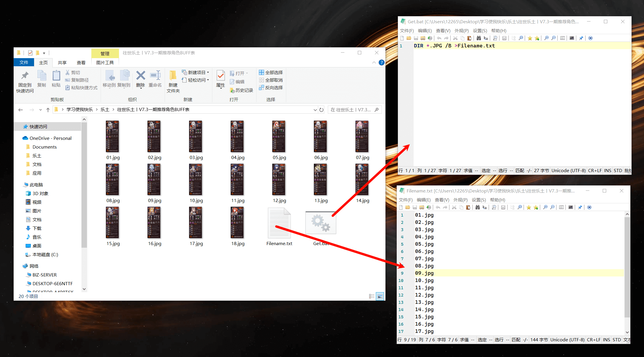Click Launch command prompt icon in Get.bat toolbar

(572, 38)
